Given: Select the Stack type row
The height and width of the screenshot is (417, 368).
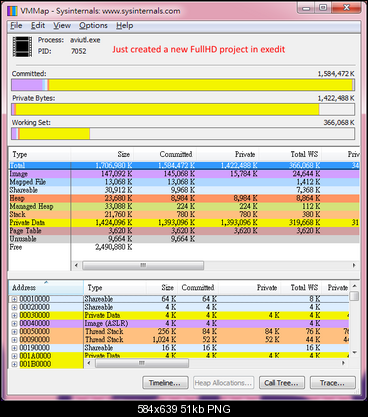Looking at the screenshot, I should [184, 214].
